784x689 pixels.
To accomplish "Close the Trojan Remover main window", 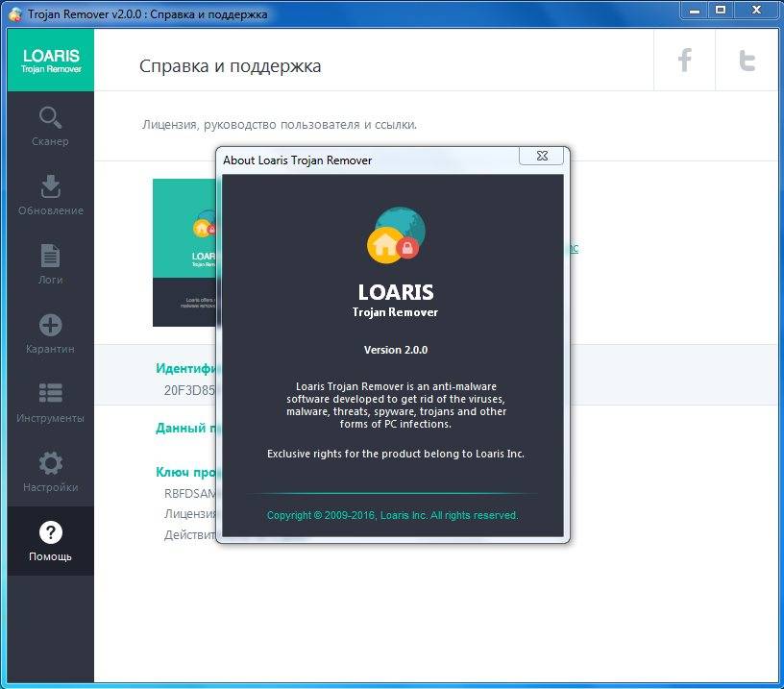I will [x=756, y=10].
